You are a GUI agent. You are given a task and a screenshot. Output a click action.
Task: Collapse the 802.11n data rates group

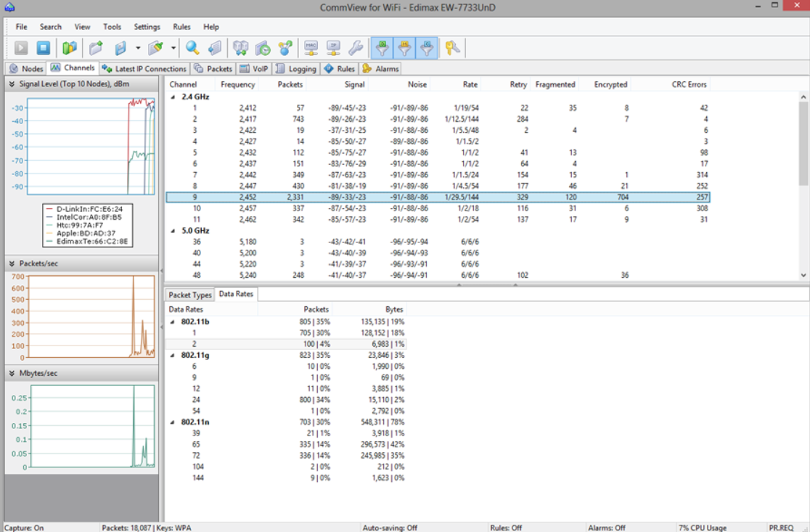(x=173, y=422)
